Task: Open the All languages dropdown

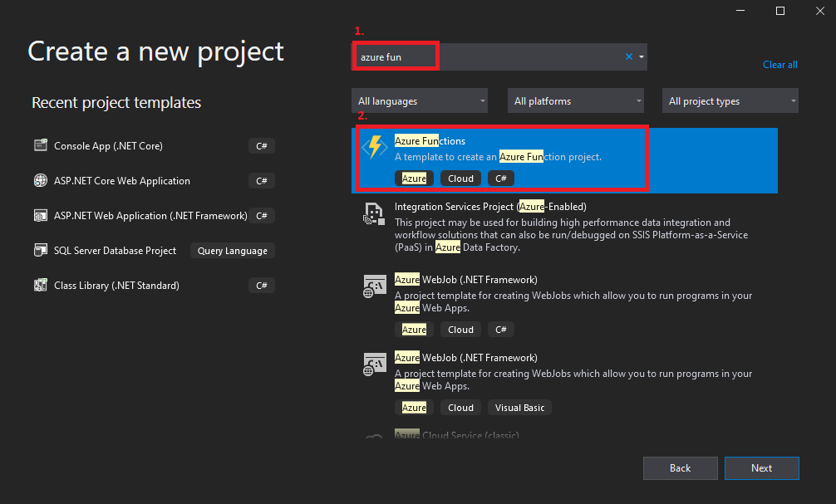Action: coord(419,100)
